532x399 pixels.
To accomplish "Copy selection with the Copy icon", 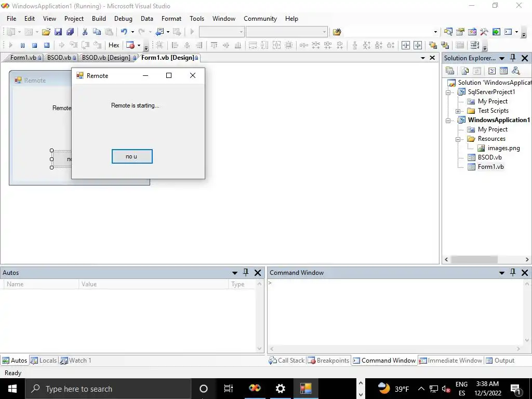I will pos(97,32).
